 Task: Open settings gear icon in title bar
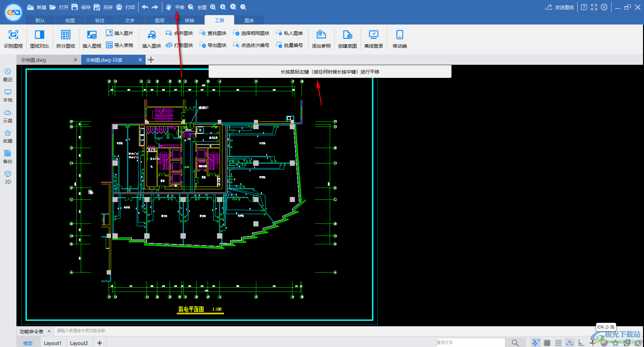(x=604, y=7)
